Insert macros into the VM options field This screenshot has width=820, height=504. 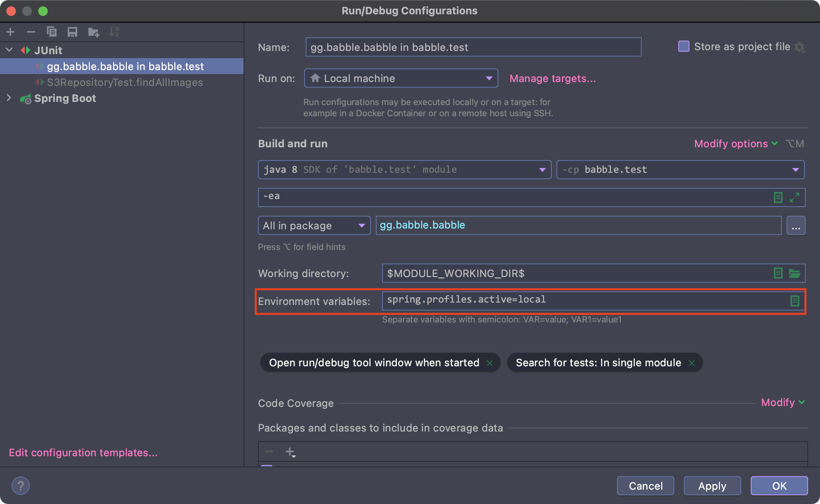[778, 197]
